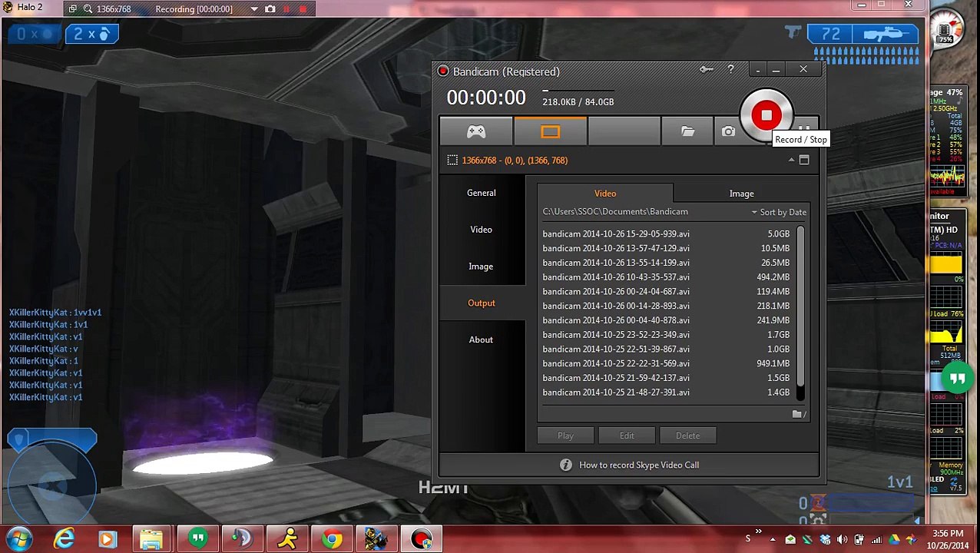Click the key registration icon in Bandicam title

[x=707, y=71]
